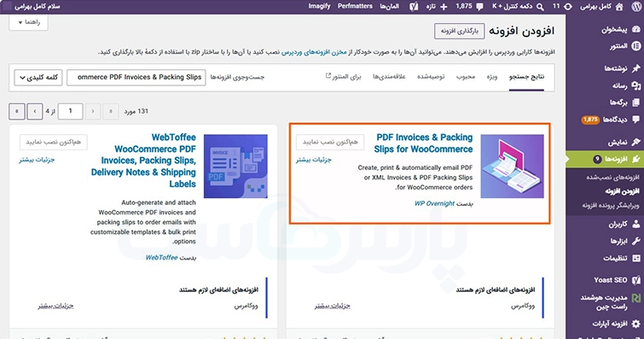Click the gear icon for افزونه آپارات
This screenshot has width=644, height=339.
pyautogui.click(x=636, y=324)
